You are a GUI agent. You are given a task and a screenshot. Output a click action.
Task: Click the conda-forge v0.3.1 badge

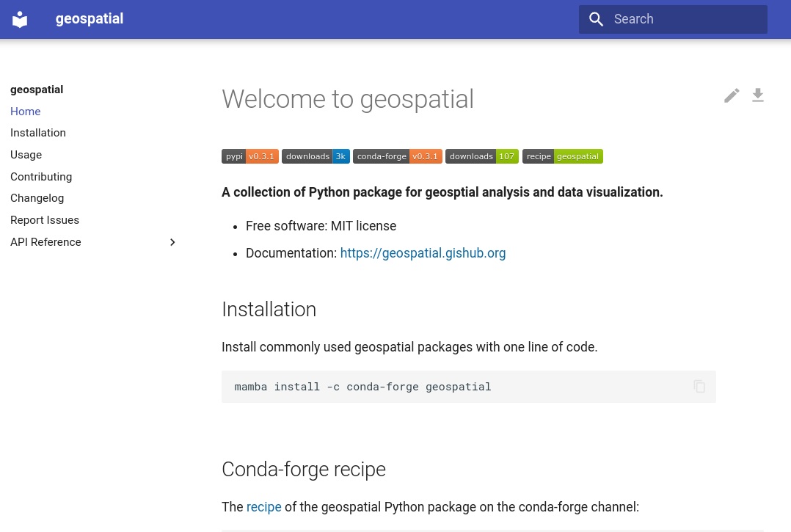397,156
